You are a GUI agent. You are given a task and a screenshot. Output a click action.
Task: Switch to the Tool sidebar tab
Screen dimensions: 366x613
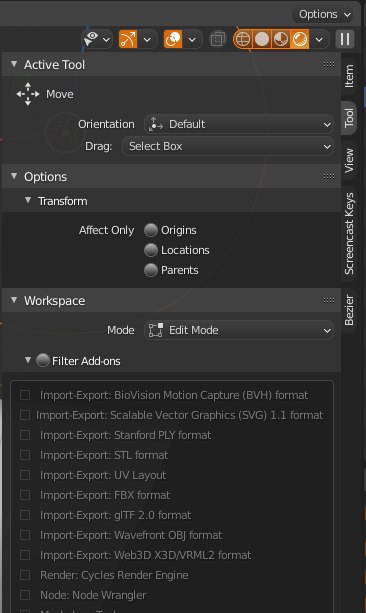pos(349,118)
